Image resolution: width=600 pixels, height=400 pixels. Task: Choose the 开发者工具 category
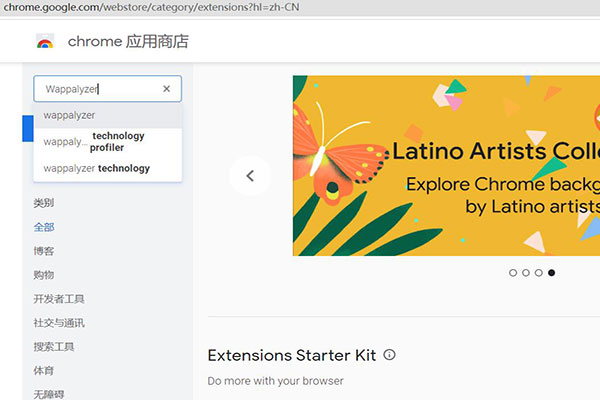(59, 299)
